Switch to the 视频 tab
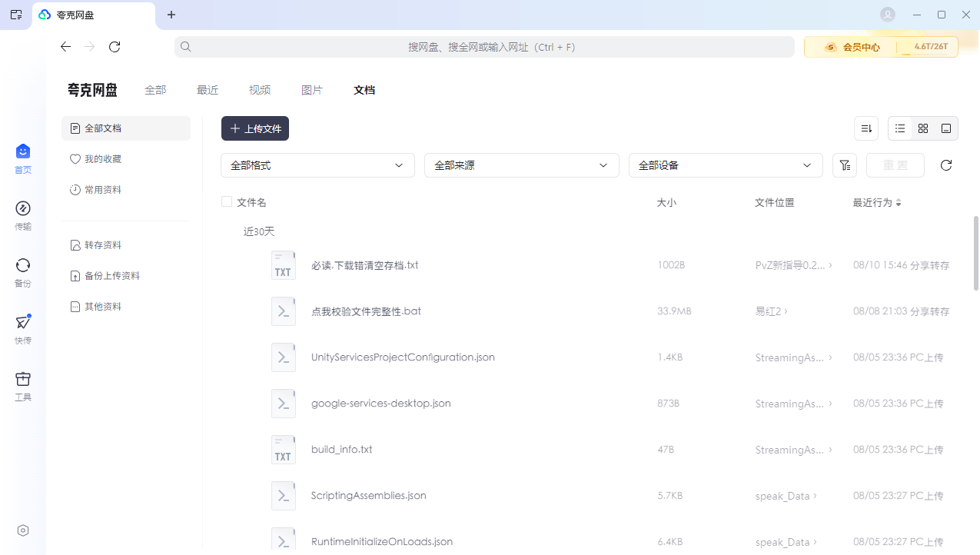The width and height of the screenshot is (980, 555). tap(259, 90)
